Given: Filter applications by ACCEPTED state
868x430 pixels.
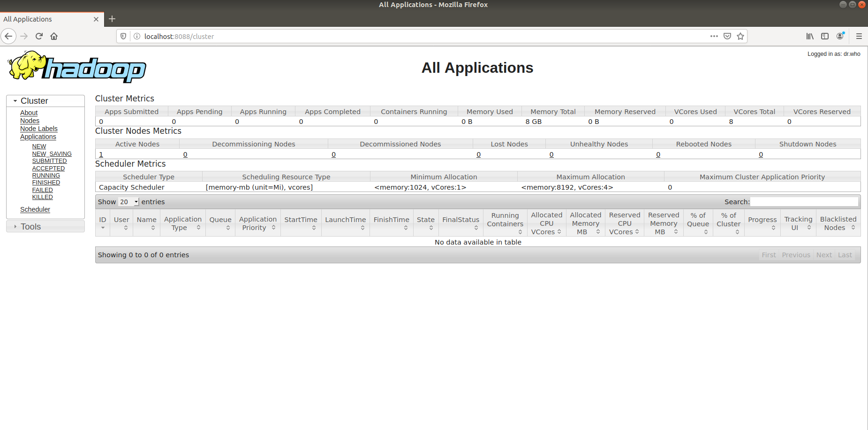Looking at the screenshot, I should point(48,169).
